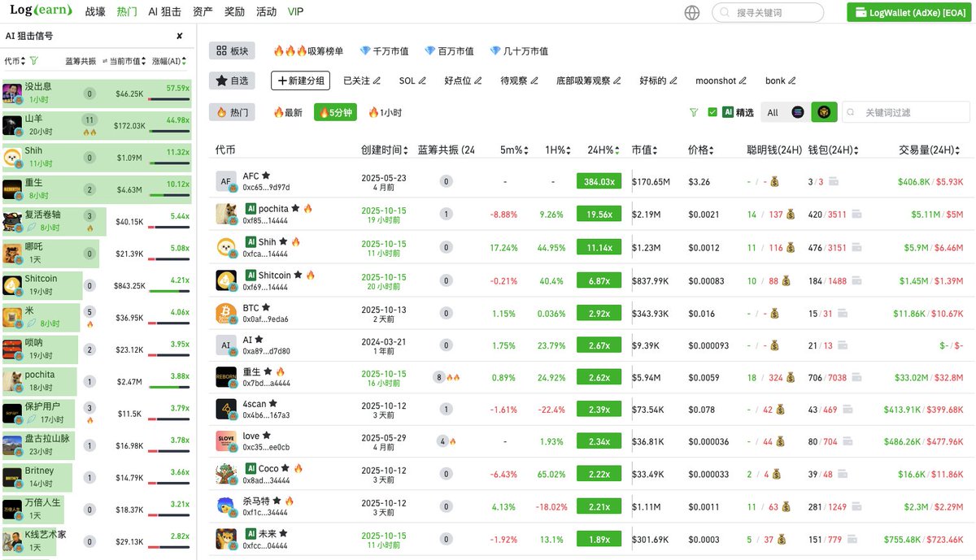Switch to the 1小时 time filter
Viewport: 976px width, 560px height.
pos(385,112)
